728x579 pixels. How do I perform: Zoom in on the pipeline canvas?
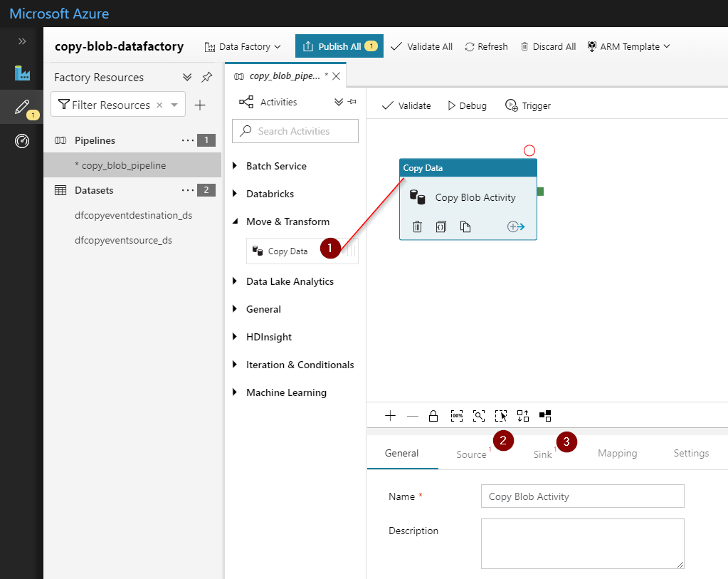click(x=391, y=416)
